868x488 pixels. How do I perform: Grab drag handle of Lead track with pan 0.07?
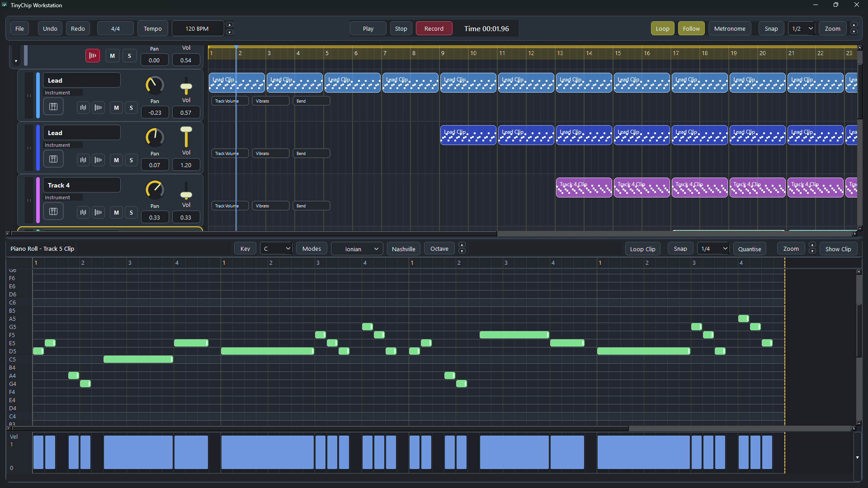pyautogui.click(x=29, y=148)
